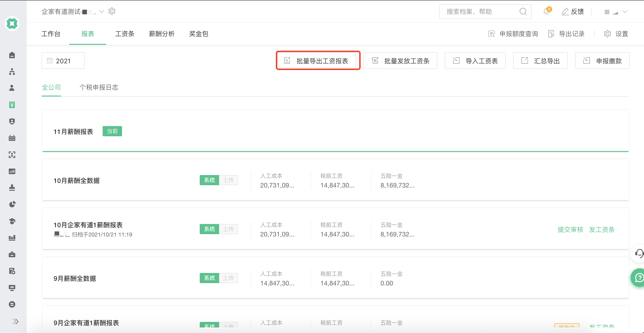Viewport: 644px width, 333px height.
Task: Open the green payroll sidebar icon
Action: pyautogui.click(x=12, y=105)
